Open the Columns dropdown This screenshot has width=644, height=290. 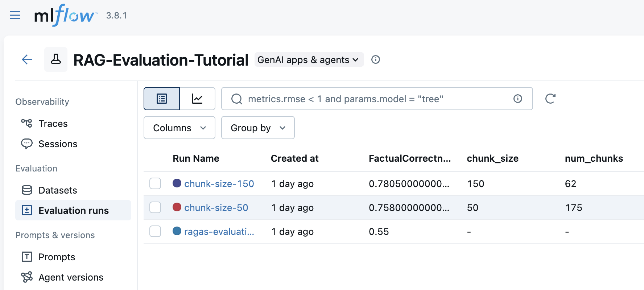click(179, 128)
